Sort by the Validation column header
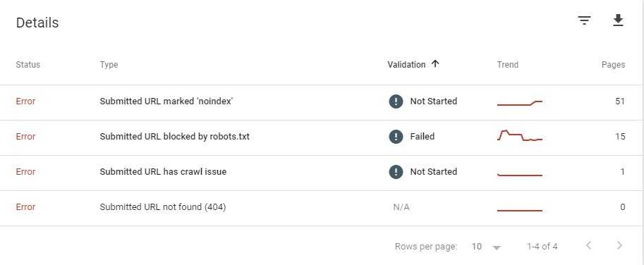 click(406, 64)
